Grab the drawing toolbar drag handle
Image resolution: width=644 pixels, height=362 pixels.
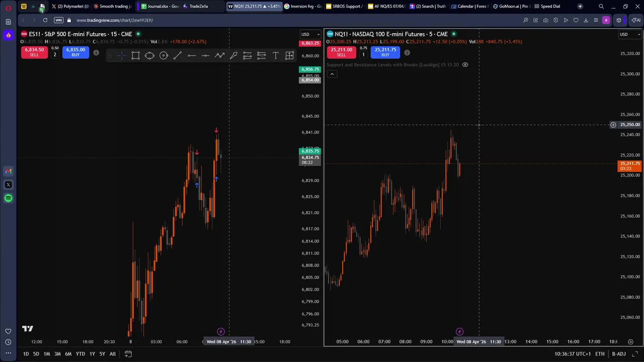point(110,55)
